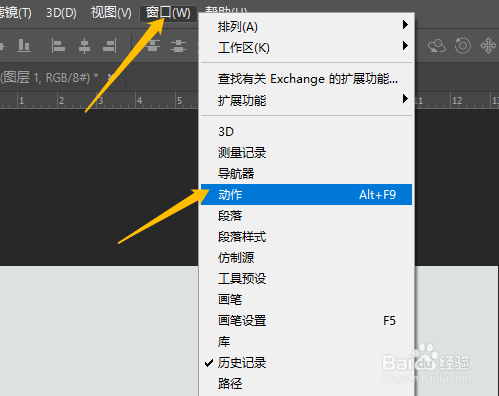The image size is (499, 396).
Task: Click the distribute vertical centers icon
Action: click(178, 46)
